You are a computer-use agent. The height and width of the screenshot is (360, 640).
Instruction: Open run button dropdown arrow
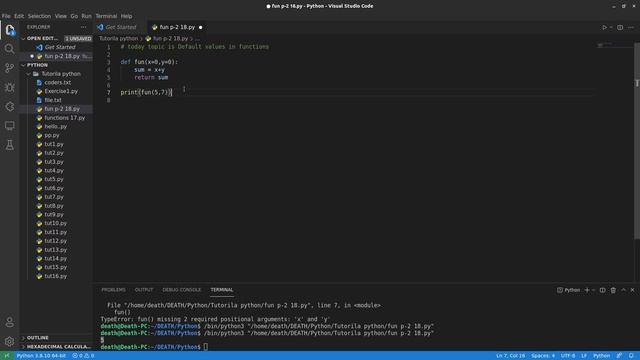[611, 27]
